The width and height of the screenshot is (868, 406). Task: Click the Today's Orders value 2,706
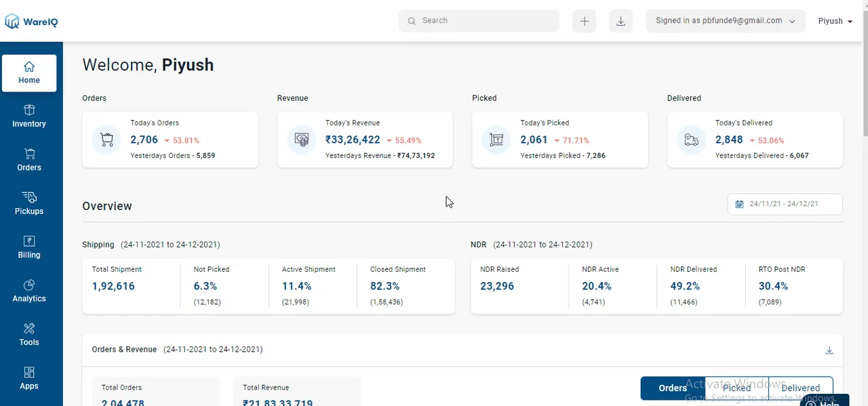(x=144, y=140)
